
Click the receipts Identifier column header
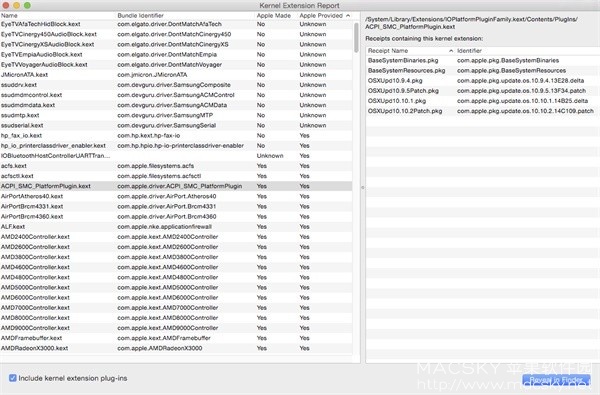527,51
